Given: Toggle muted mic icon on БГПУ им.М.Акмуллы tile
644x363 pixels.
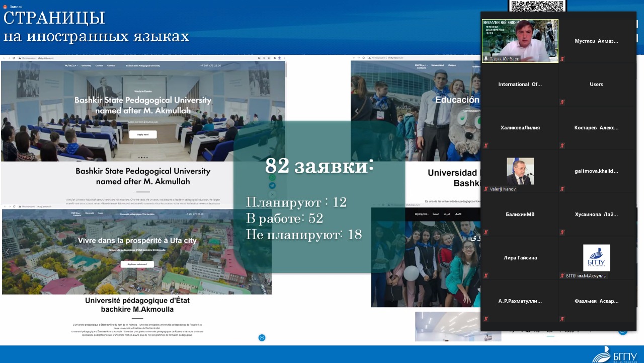Looking at the screenshot, I should tap(562, 275).
